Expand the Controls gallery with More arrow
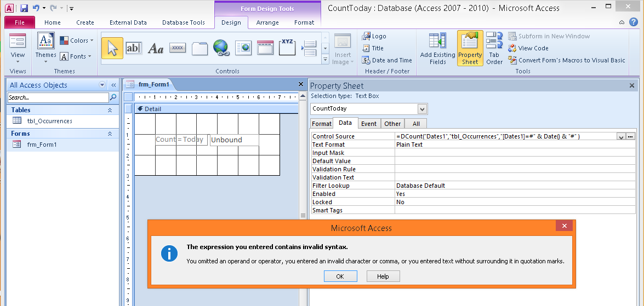Viewport: 644px width, 306px height. [325, 60]
